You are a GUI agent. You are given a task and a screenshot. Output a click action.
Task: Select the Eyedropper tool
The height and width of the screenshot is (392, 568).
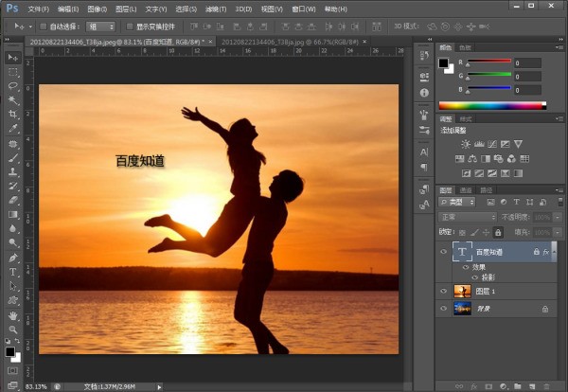click(13, 128)
